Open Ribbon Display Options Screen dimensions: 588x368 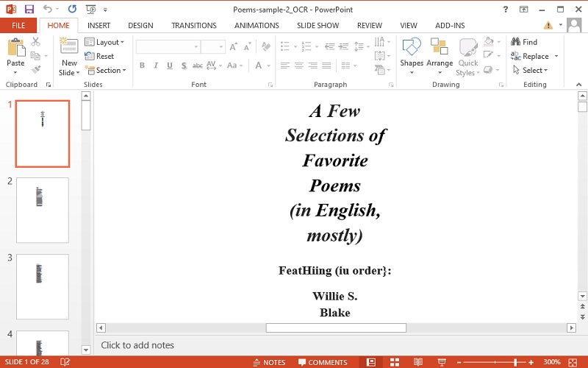pyautogui.click(x=523, y=10)
